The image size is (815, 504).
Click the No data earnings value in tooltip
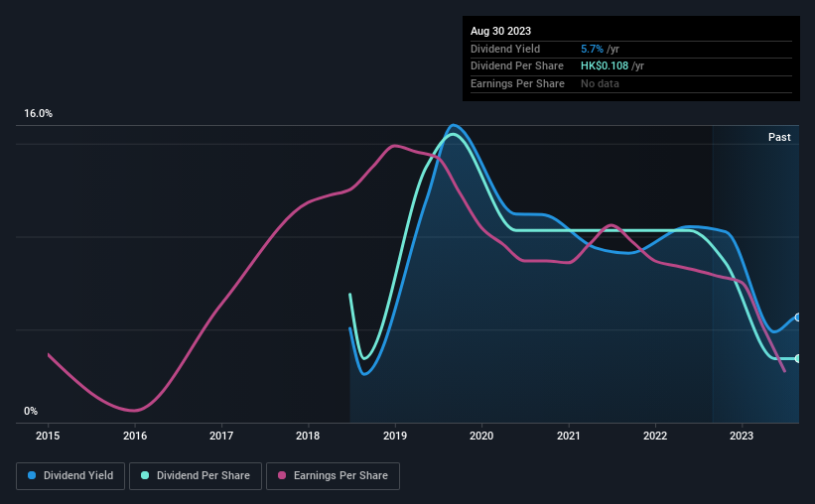602,83
